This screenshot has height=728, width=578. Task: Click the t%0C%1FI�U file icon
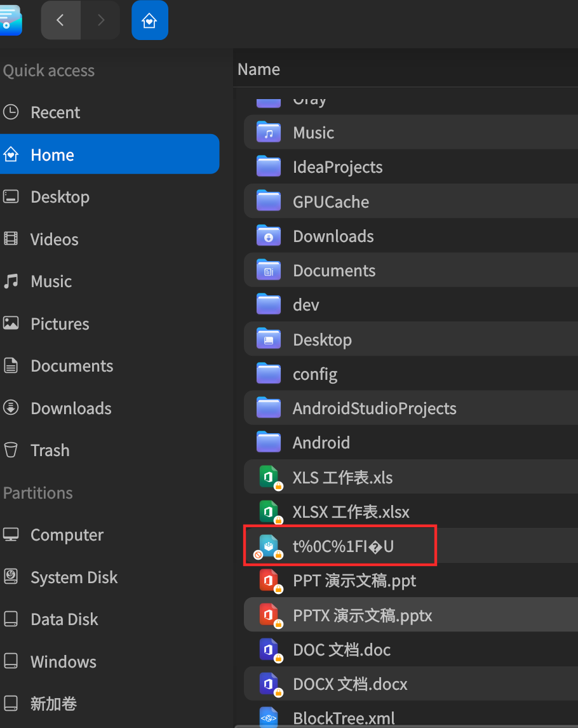click(x=269, y=546)
